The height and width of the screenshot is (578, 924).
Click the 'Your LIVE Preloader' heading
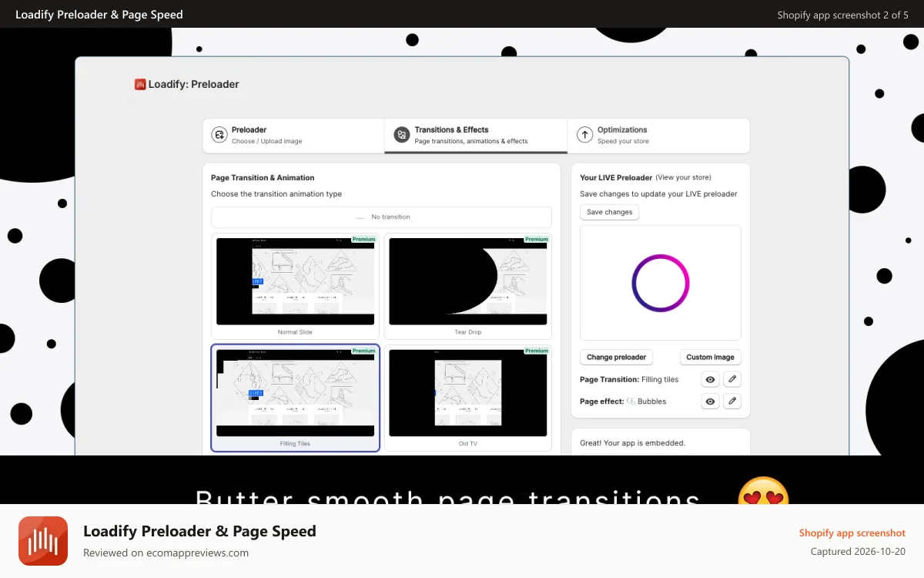point(616,177)
